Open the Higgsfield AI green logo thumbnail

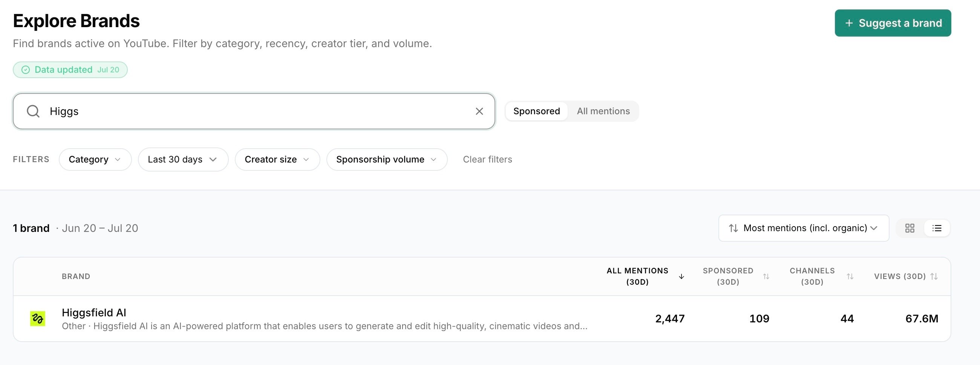pos(38,319)
